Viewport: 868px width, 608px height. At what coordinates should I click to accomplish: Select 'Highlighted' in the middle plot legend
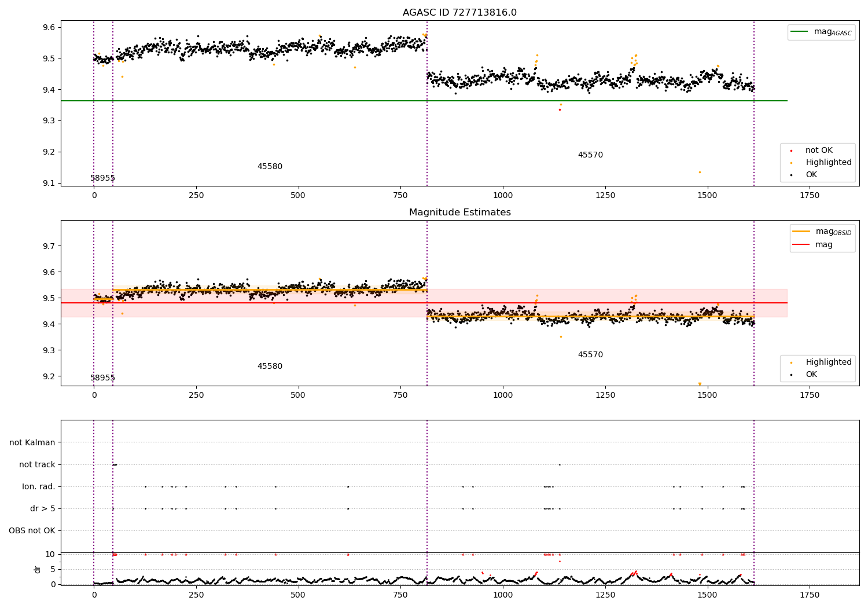829,362
